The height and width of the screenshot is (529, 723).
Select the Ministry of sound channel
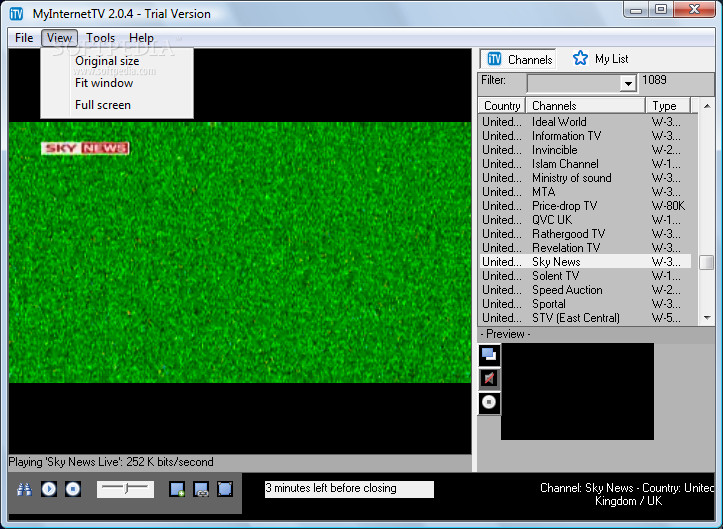[x=586, y=178]
